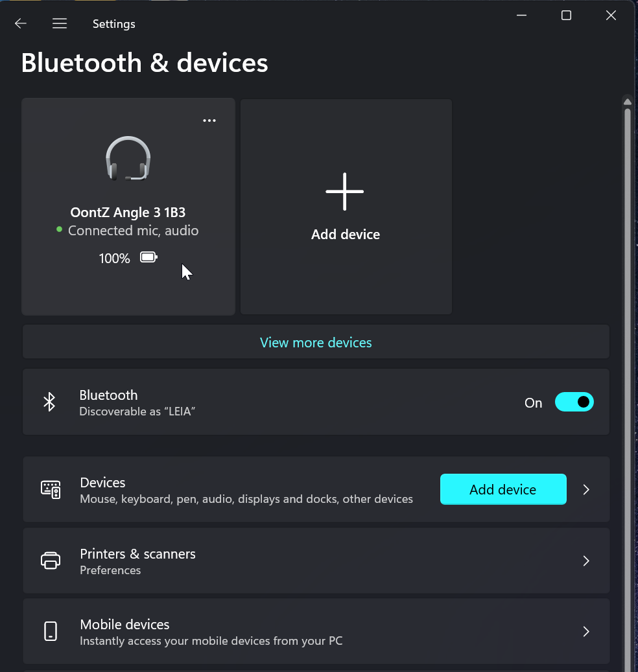Viewport: 638px width, 672px height.
Task: Click the Bluetooth symbol icon
Action: coord(49,402)
